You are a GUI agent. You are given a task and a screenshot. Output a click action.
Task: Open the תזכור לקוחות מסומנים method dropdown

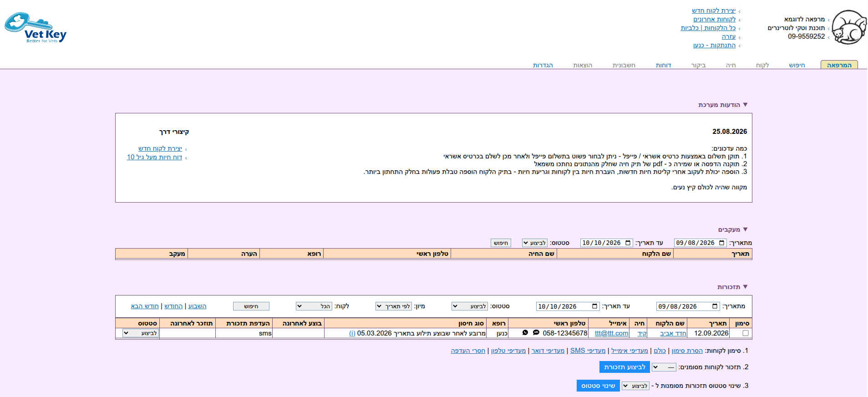point(664,367)
